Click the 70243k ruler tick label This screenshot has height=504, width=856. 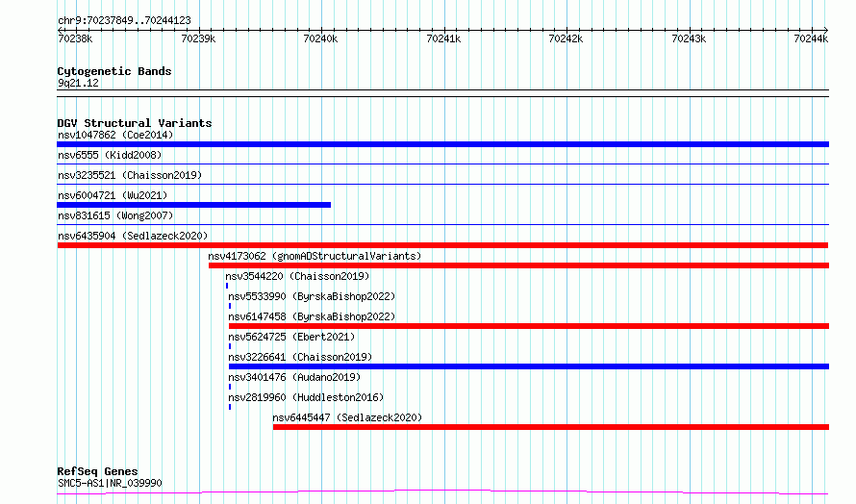[x=689, y=38]
